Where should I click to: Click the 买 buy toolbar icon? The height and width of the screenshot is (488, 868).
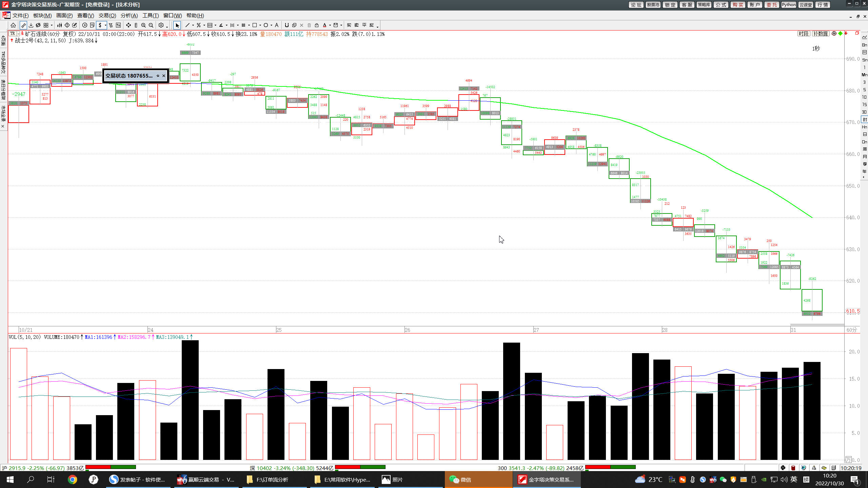(x=349, y=25)
